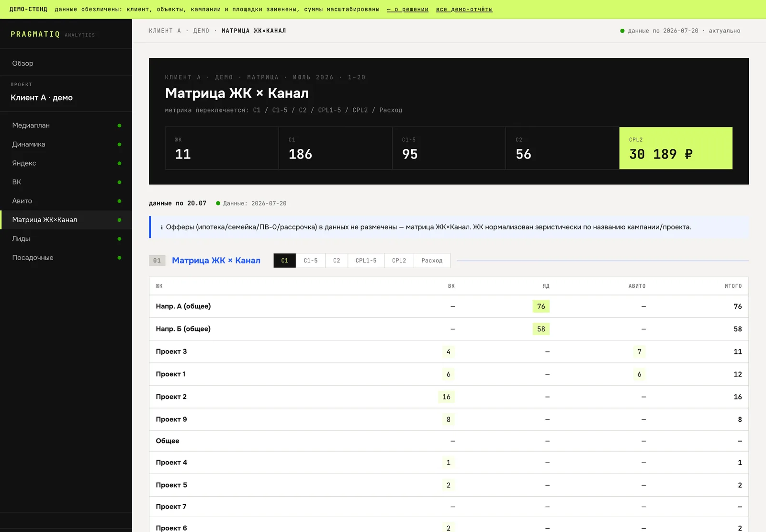This screenshot has width=766, height=532.
Task: Switch matrix to the Расход tab
Action: [x=432, y=260]
